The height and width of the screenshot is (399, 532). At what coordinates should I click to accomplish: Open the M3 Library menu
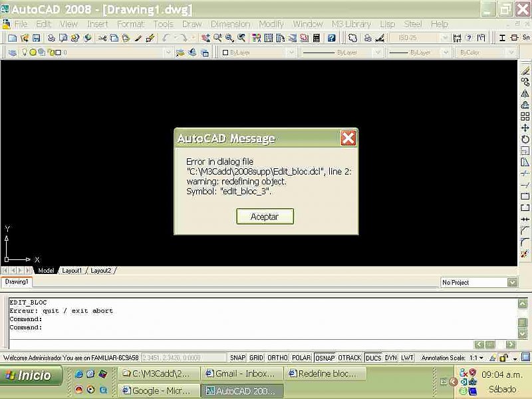coord(351,24)
